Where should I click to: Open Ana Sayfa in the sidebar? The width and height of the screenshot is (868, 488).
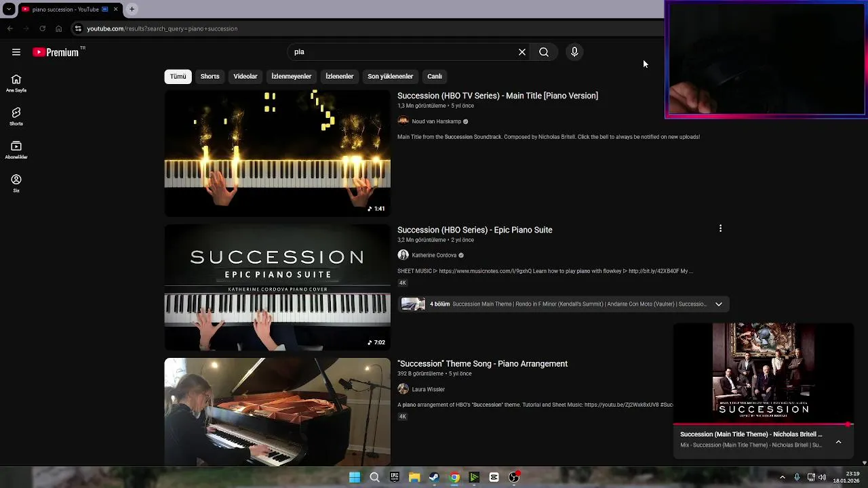[x=16, y=83]
